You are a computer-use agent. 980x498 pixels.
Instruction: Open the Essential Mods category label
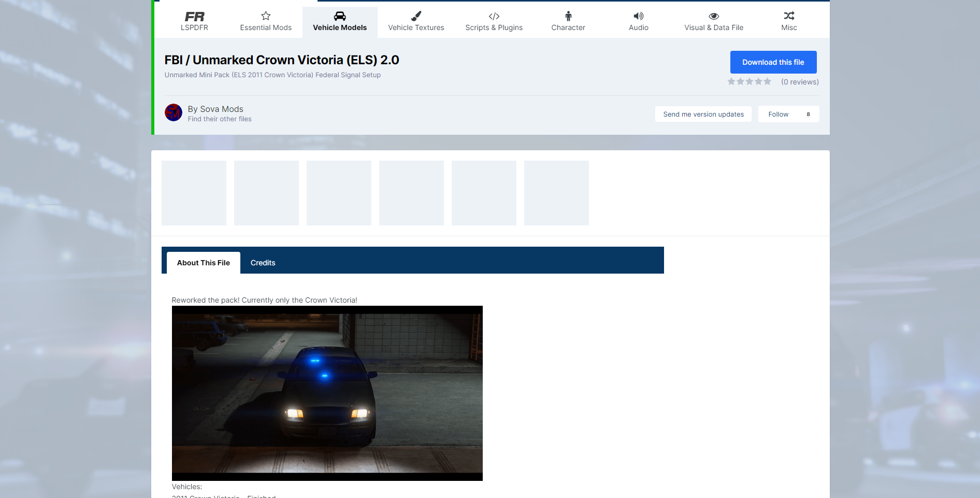[x=266, y=27]
